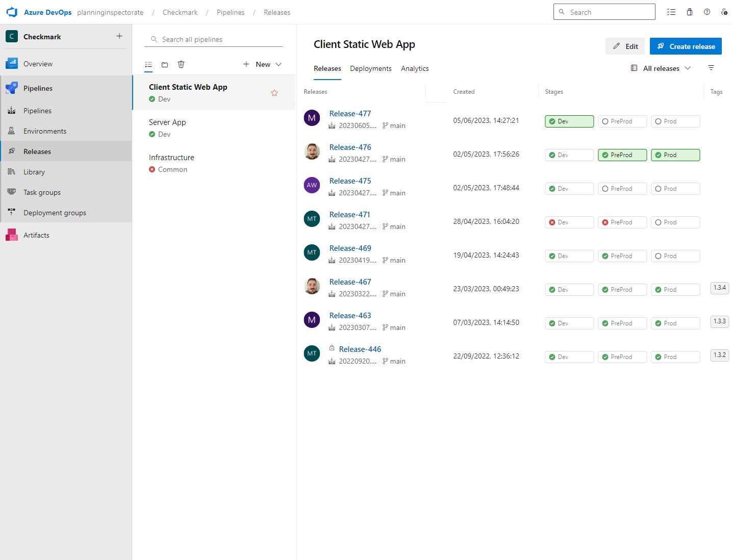The image size is (732, 560).
Task: Click the Dev stage of Release-477
Action: click(x=569, y=121)
